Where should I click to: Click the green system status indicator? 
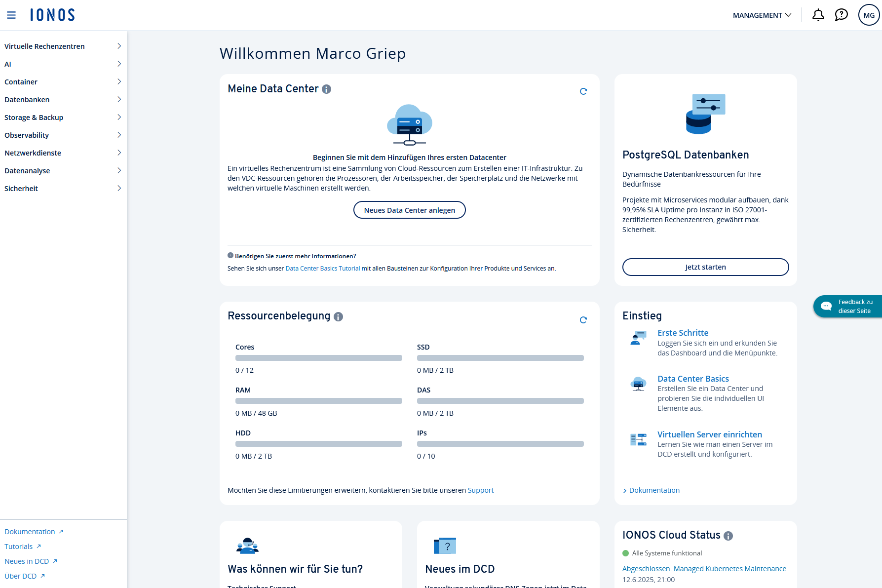[x=626, y=553]
